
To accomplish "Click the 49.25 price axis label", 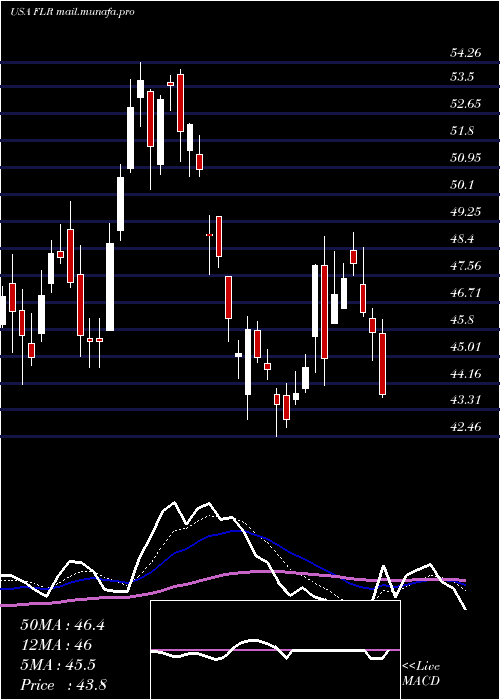I will tap(466, 212).
